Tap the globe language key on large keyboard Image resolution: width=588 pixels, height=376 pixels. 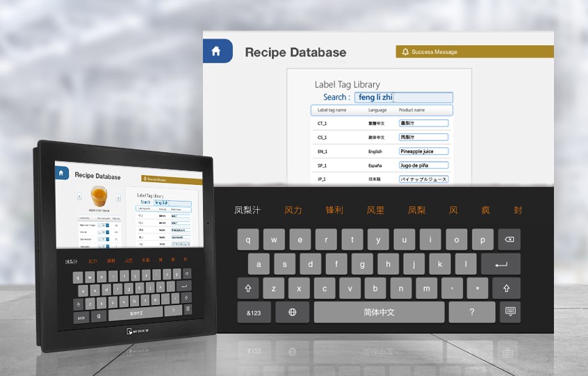pyautogui.click(x=293, y=312)
